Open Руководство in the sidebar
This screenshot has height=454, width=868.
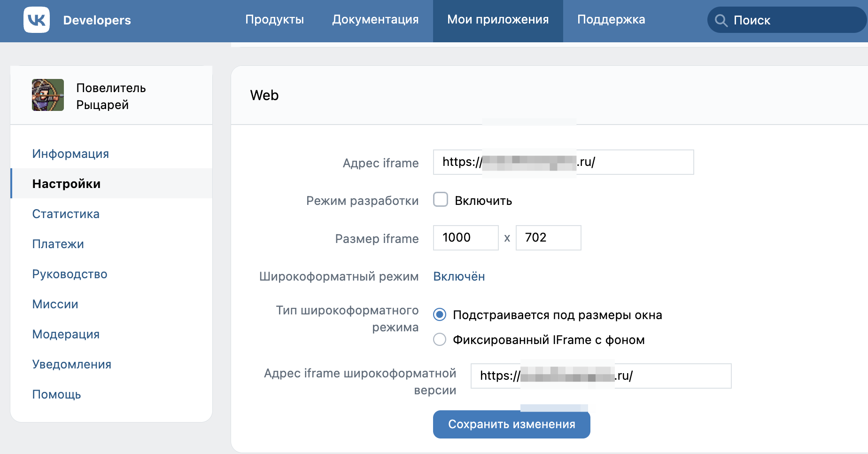[70, 274]
